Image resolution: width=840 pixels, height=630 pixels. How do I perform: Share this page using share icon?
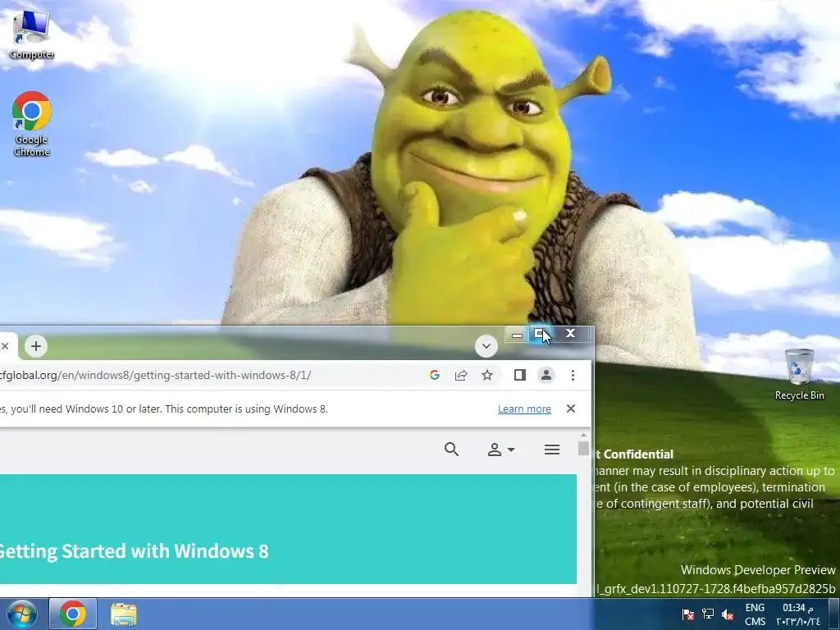461,375
